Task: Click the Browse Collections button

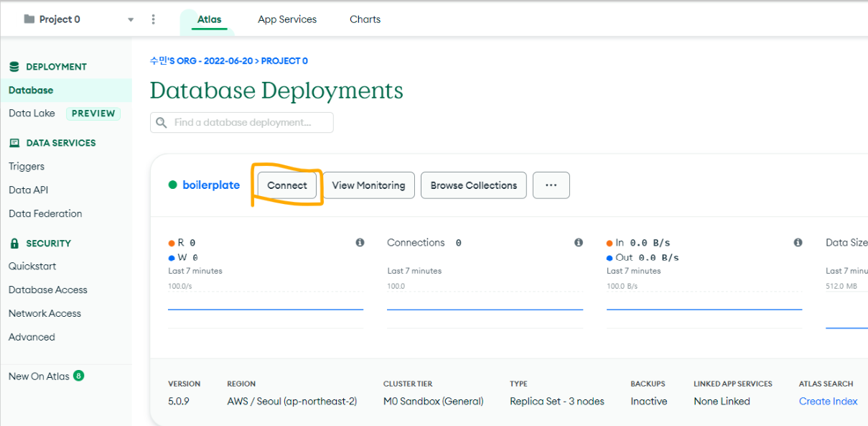Action: point(474,185)
